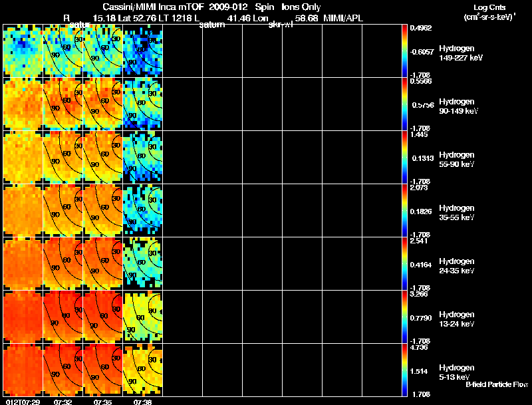
Task: Click the 07:38 time label at bottom
Action: point(142,402)
